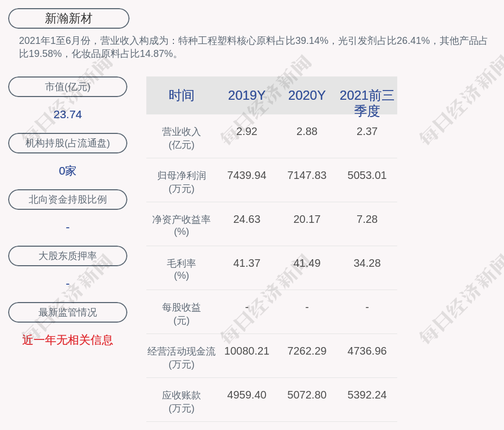
Task: Click the 营业收入(亿元) row label
Action: (182, 138)
